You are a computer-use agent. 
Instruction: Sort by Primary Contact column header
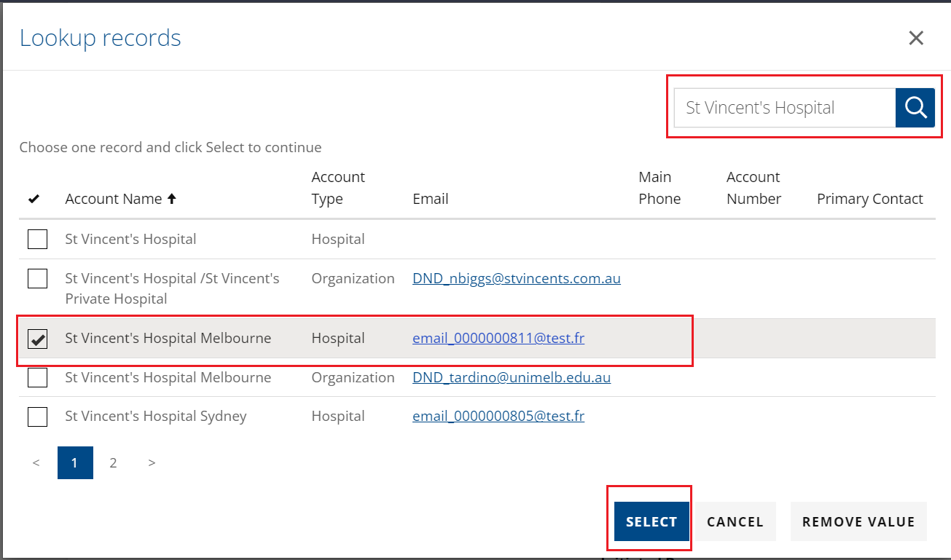pyautogui.click(x=870, y=199)
